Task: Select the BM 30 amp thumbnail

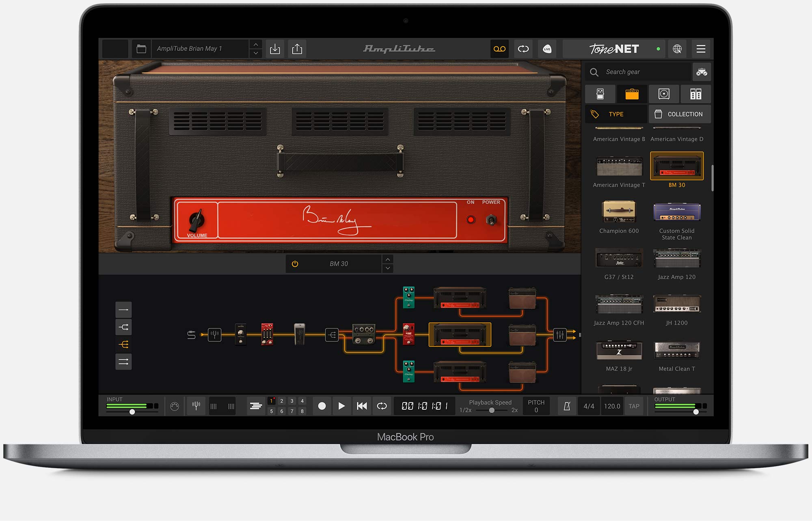Action: (x=677, y=166)
